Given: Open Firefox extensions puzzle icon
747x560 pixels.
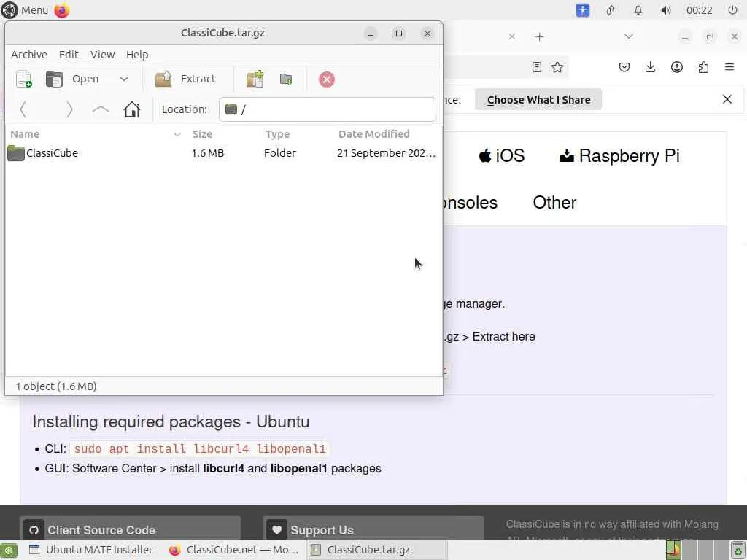Looking at the screenshot, I should 703,67.
